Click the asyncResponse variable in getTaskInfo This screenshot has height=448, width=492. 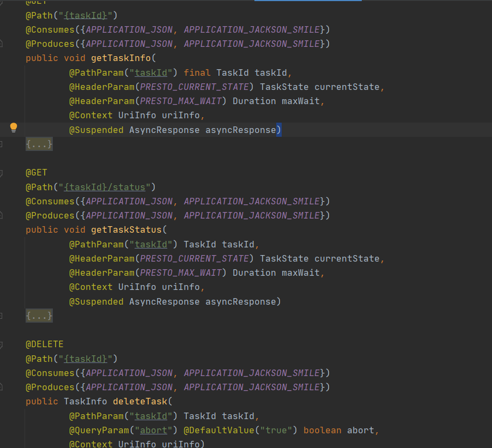tap(241, 130)
